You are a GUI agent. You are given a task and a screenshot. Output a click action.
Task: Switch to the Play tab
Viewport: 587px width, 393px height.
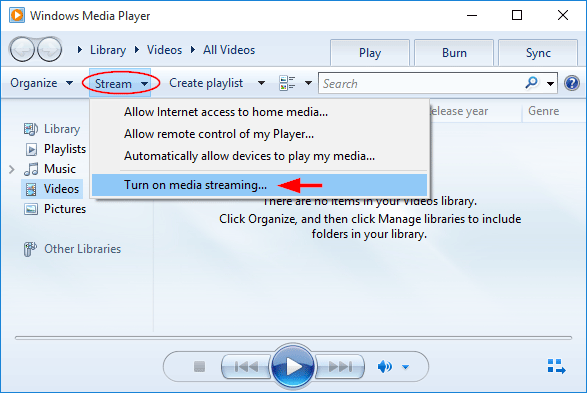point(369,53)
